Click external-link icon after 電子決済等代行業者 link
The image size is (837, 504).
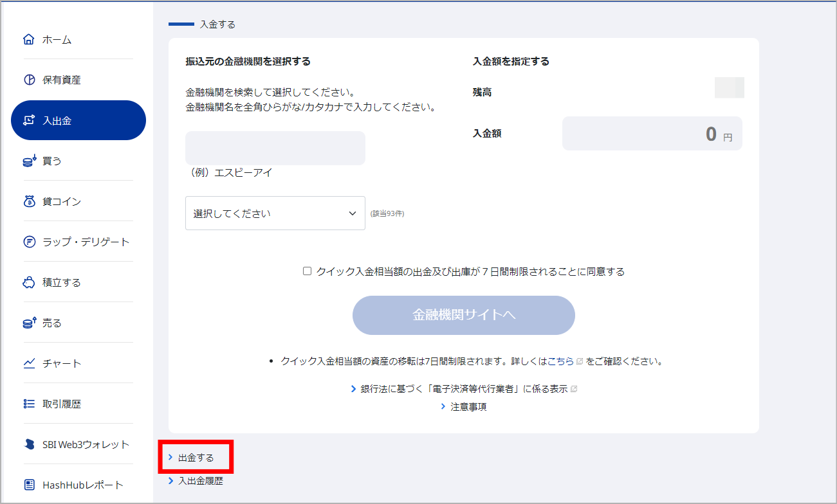574,389
